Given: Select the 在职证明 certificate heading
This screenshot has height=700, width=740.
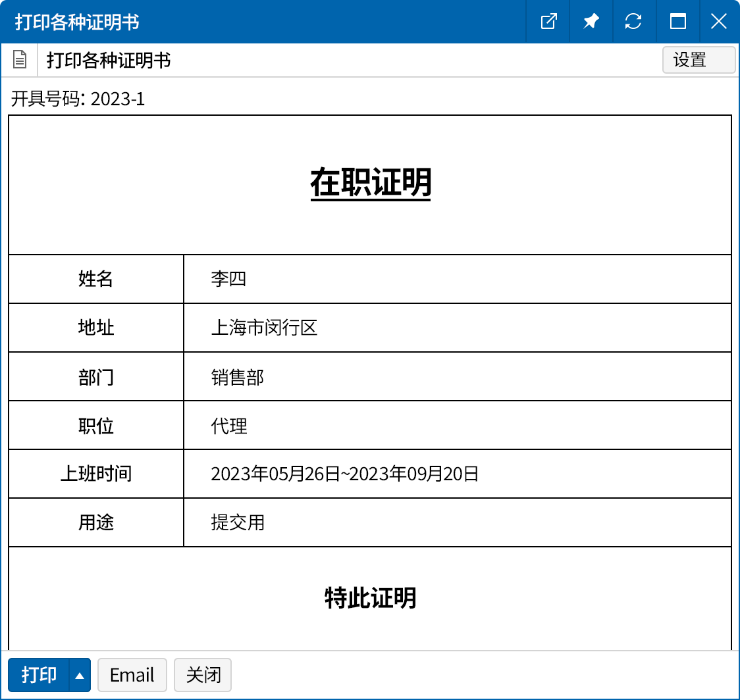Looking at the screenshot, I should click(x=370, y=184).
